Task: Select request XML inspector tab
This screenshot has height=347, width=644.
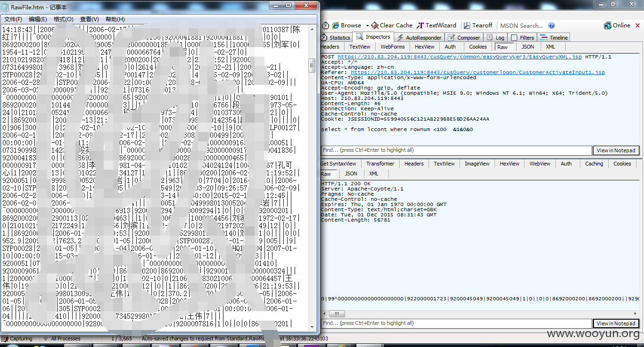Action: [550, 47]
